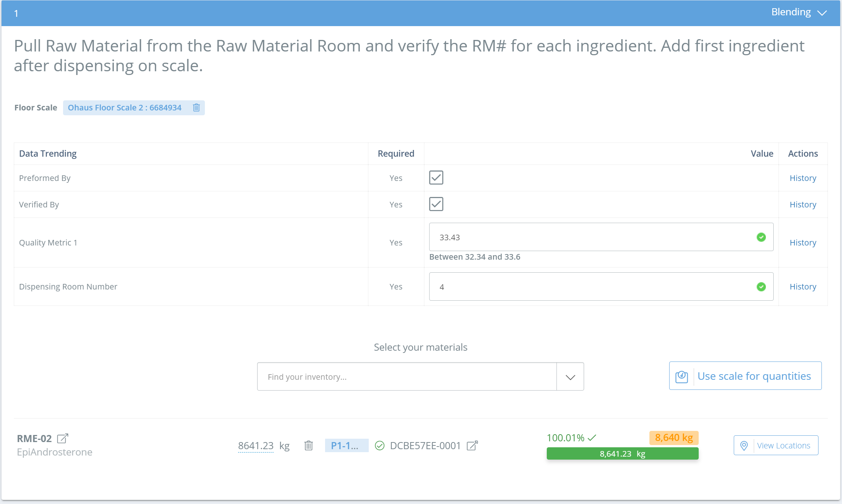The image size is (842, 504).
Task: Click the scale icon on quantities button
Action: [682, 376]
